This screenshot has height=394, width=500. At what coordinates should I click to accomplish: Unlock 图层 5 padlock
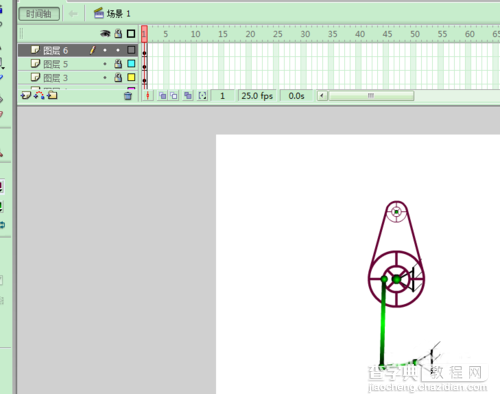(118, 64)
